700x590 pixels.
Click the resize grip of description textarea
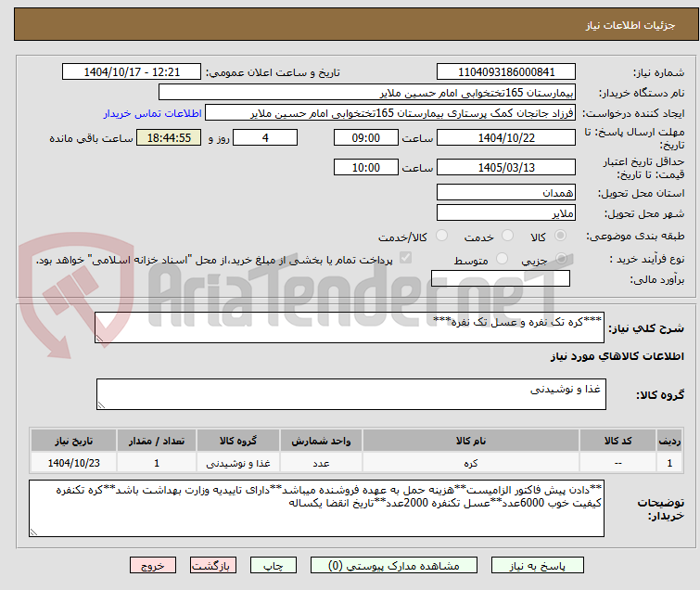pos(99,338)
